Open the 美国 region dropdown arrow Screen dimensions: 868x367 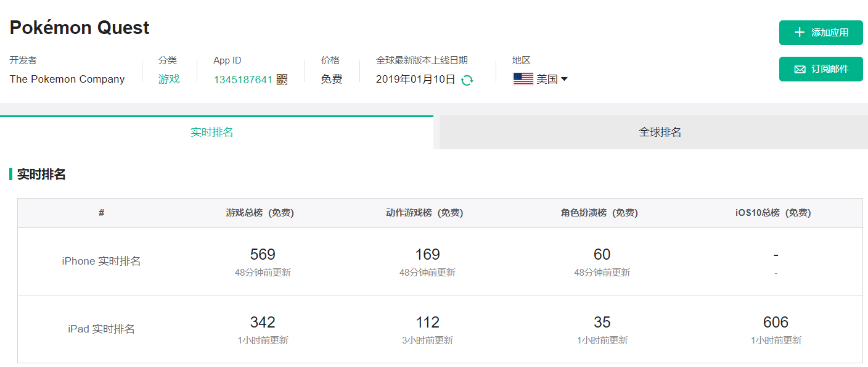point(564,79)
